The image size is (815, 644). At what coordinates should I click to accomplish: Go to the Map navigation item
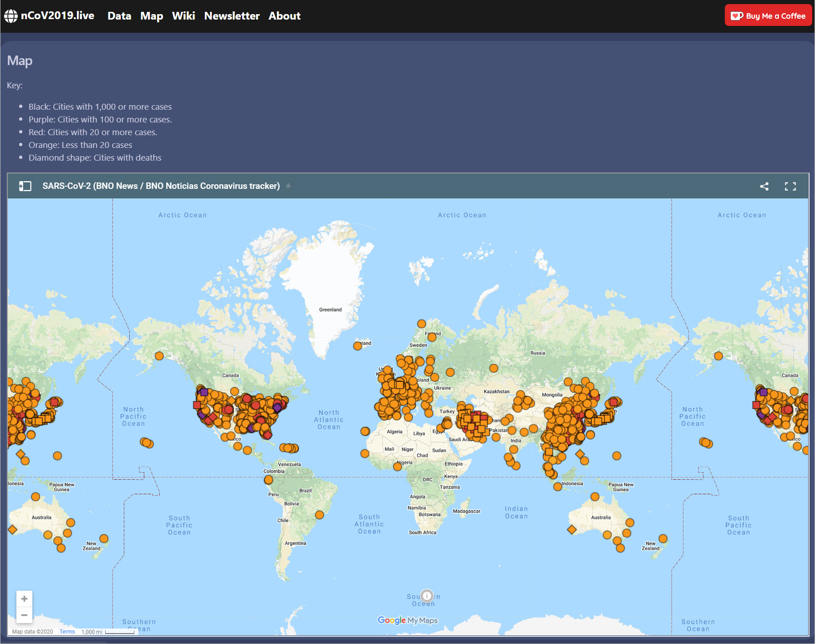(x=152, y=16)
